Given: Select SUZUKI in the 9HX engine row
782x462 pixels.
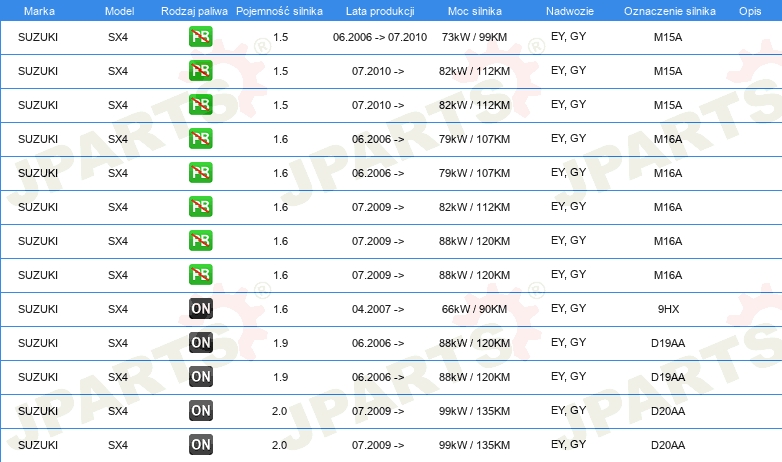Looking at the screenshot, I should 38,309.
